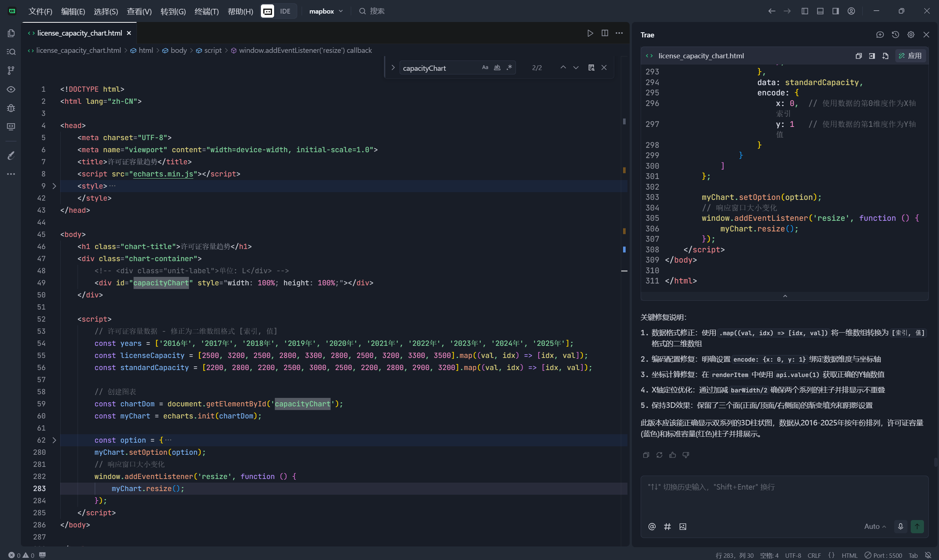Screen dimensions: 939x560
Task: Close the find widget
Action: tap(604, 67)
